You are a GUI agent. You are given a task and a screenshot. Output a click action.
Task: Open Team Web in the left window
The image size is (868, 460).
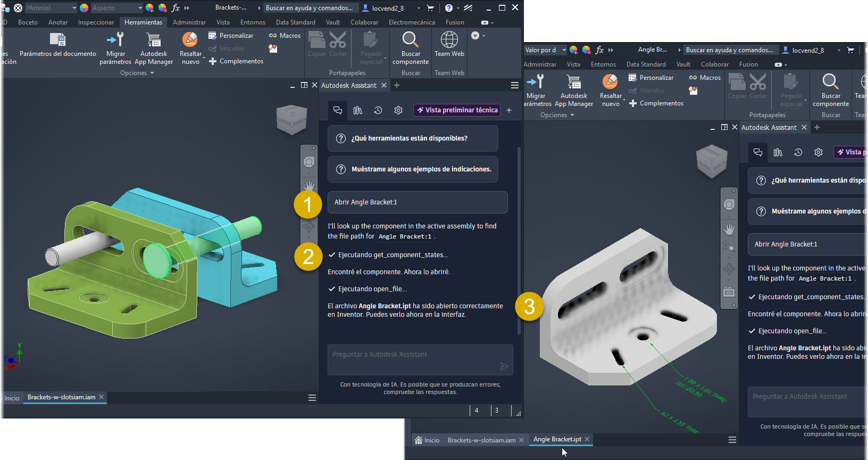[x=449, y=45]
